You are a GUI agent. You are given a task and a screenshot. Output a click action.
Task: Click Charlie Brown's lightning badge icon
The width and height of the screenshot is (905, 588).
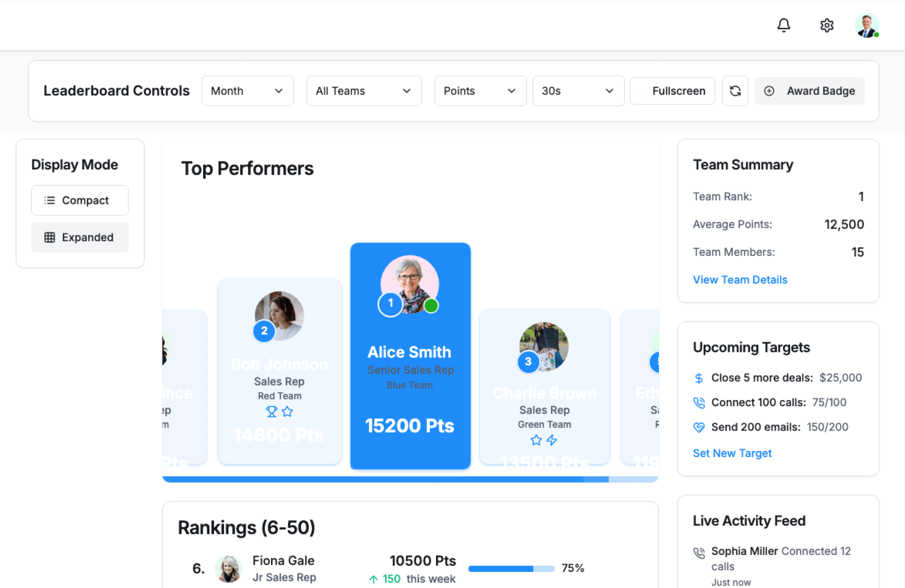551,440
